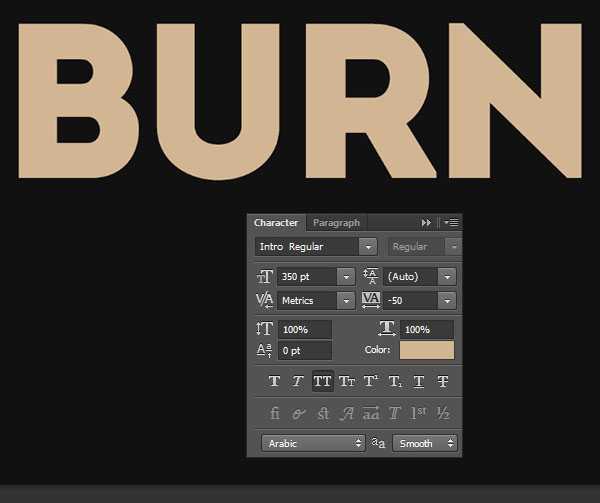
Task: Expand the leading (Auto) dropdown
Action: pyautogui.click(x=446, y=277)
